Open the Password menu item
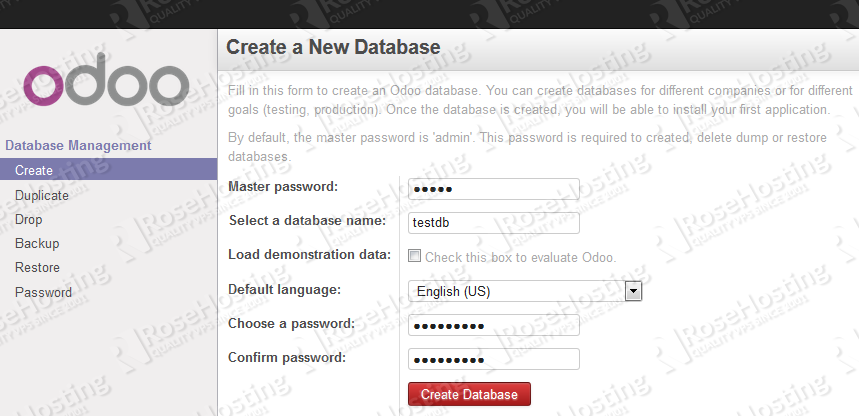The width and height of the screenshot is (859, 416). coord(43,292)
